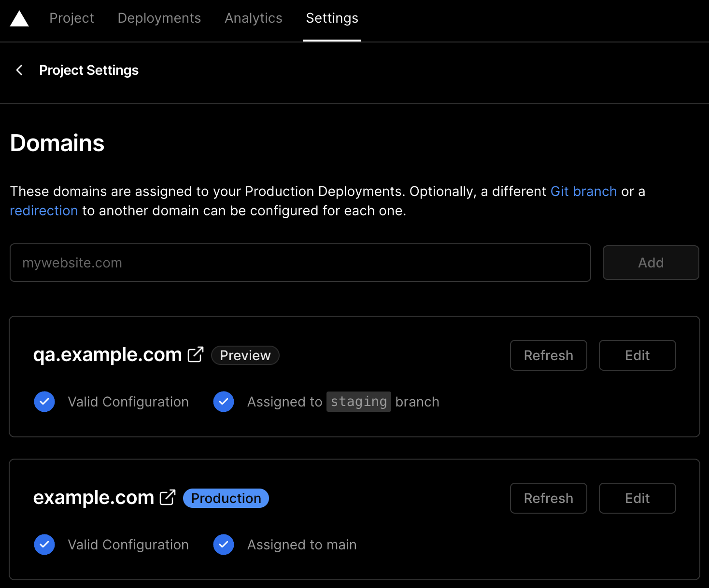
Task: Switch to the Analytics tab
Action: tap(253, 18)
